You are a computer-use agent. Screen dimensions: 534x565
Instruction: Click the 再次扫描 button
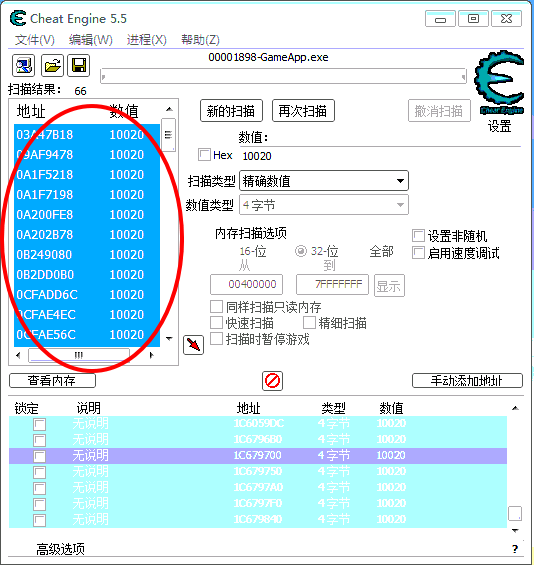(303, 111)
